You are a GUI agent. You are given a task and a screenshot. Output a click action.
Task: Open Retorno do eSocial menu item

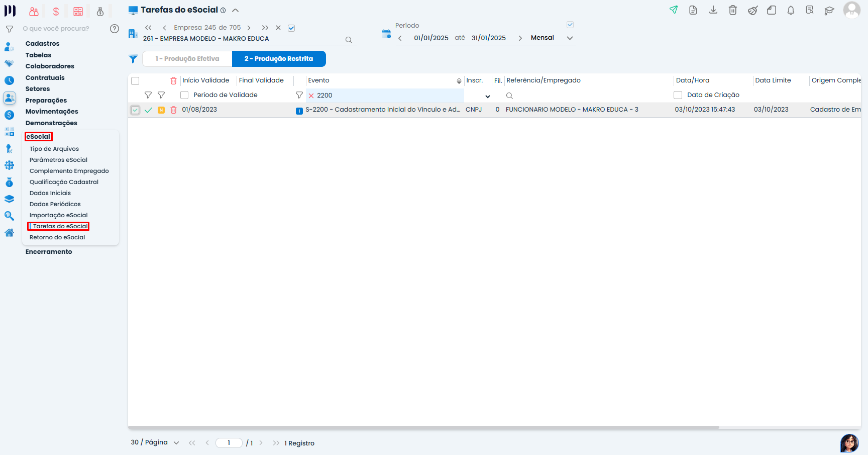pos(57,237)
